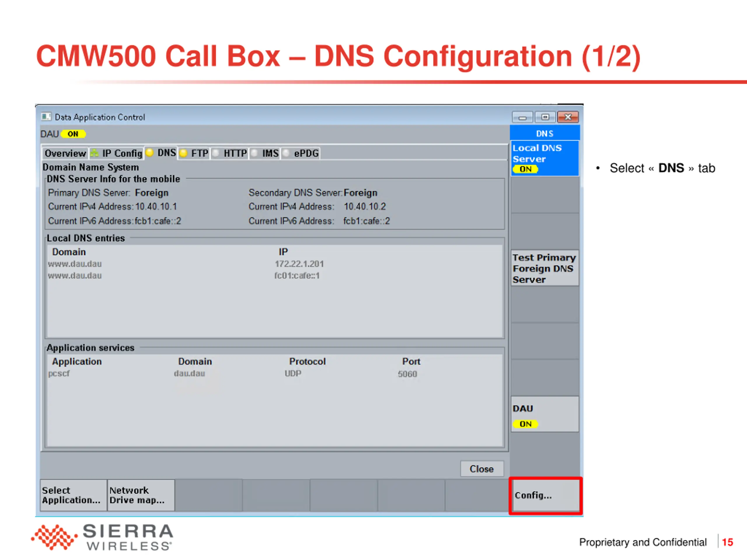This screenshot has width=747, height=560.
Task: Click Test Primary Foreign DNS Server
Action: pyautogui.click(x=545, y=268)
